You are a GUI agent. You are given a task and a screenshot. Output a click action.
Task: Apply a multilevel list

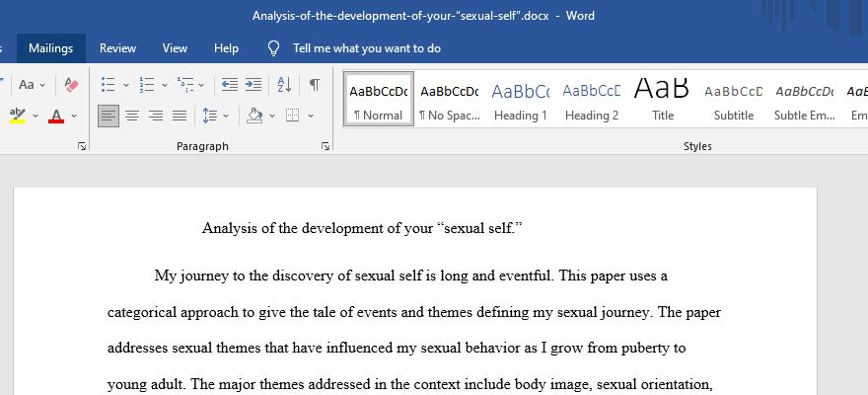point(185,85)
